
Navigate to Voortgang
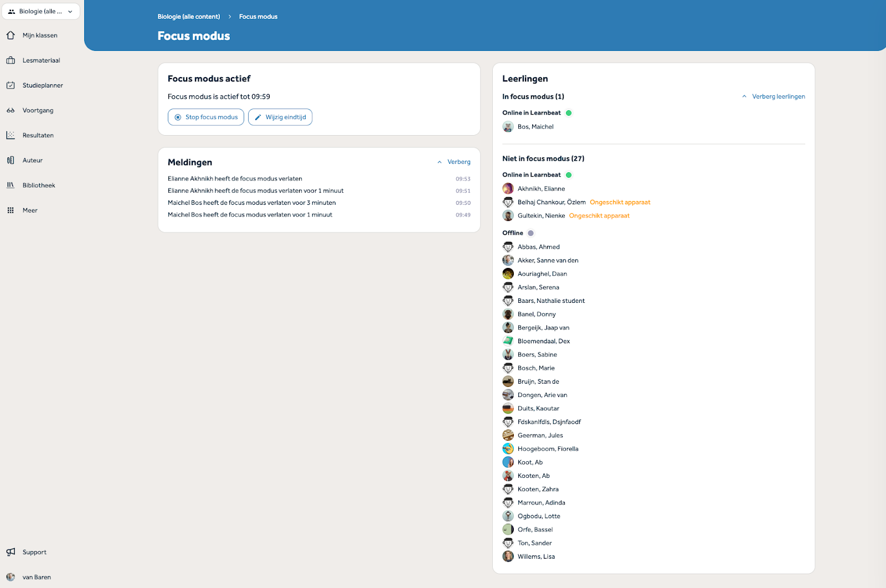38,110
